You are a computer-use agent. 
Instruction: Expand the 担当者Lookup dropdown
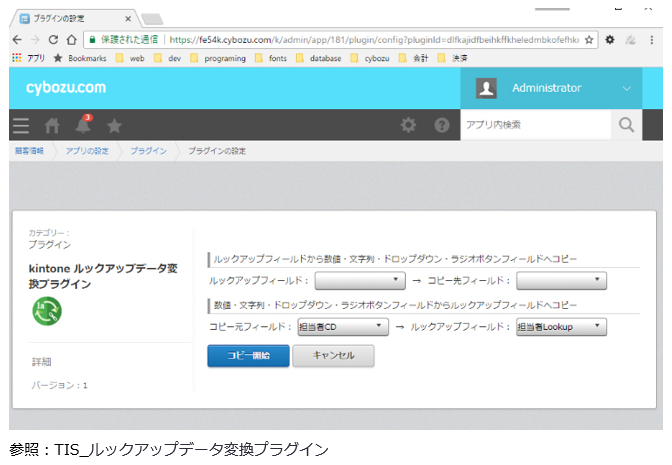tap(561, 326)
